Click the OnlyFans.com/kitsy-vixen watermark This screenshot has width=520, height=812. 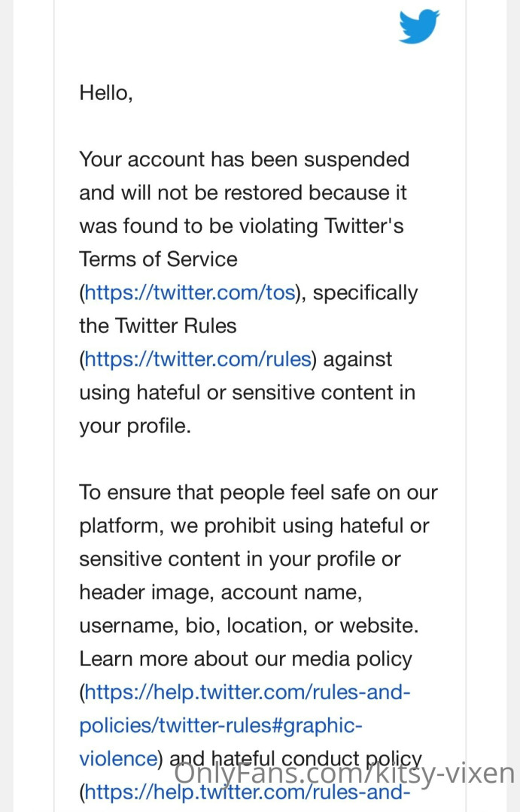[345, 774]
